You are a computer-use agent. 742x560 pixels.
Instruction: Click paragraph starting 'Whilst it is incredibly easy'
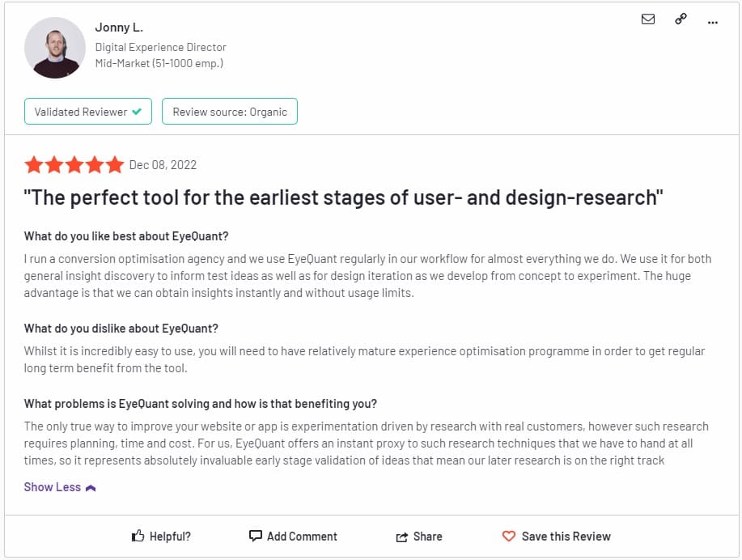(x=364, y=360)
